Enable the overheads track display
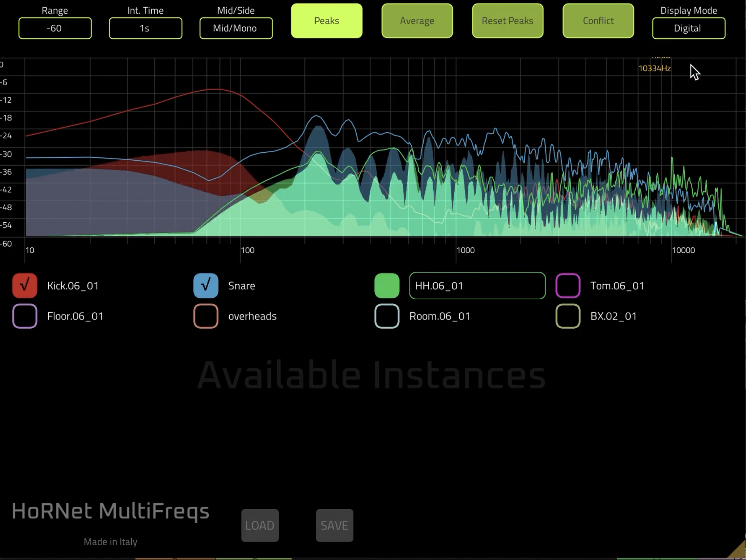 [205, 316]
